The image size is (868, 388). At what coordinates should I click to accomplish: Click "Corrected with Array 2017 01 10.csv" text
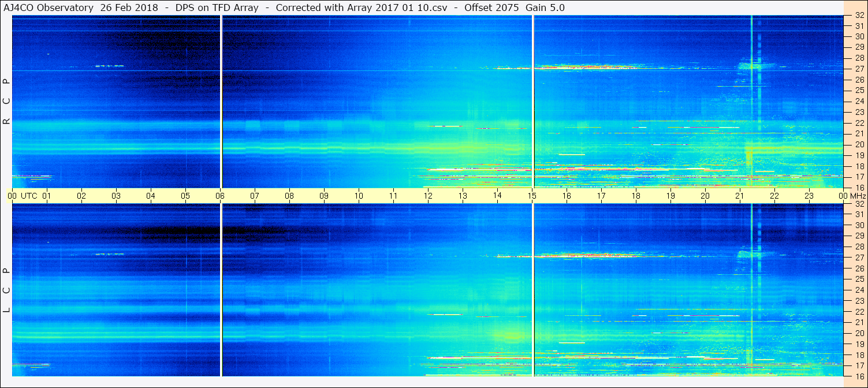[362, 8]
